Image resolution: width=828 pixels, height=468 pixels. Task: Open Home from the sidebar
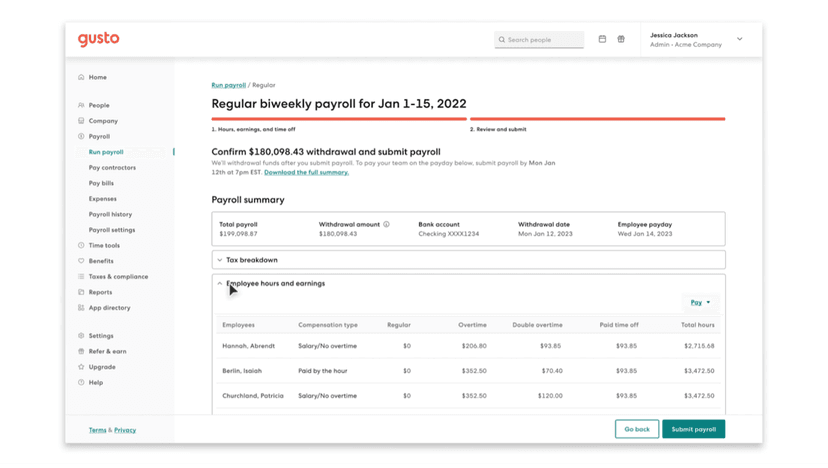(97, 77)
